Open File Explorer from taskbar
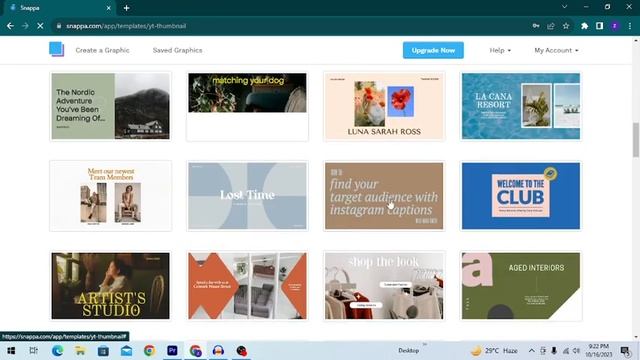640x360 pixels. pyautogui.click(x=80, y=351)
